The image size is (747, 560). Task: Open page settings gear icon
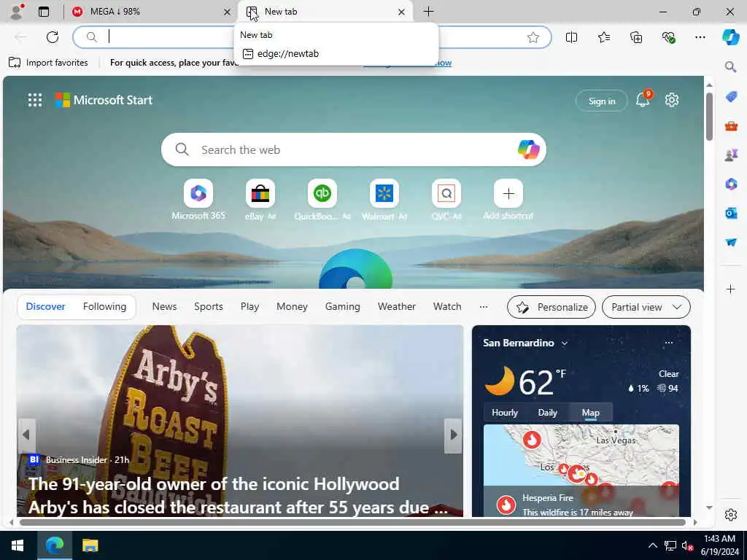tap(672, 100)
